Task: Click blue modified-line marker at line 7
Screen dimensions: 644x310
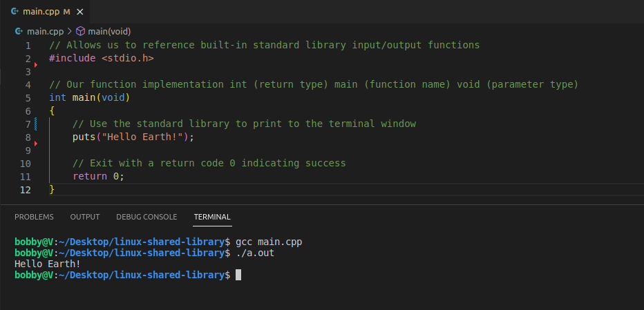Action: click(x=35, y=124)
